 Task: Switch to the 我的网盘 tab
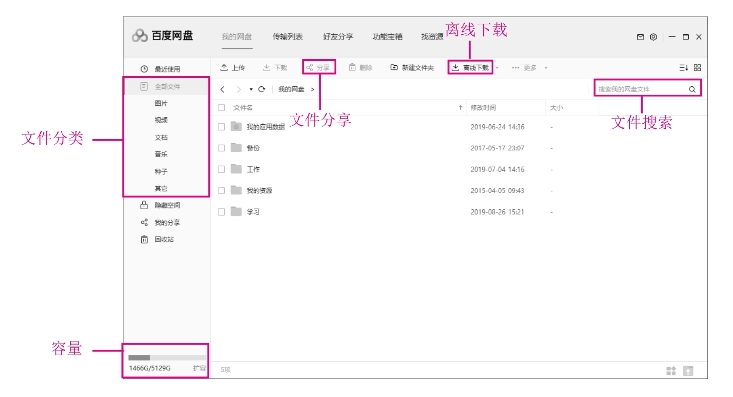coord(237,36)
